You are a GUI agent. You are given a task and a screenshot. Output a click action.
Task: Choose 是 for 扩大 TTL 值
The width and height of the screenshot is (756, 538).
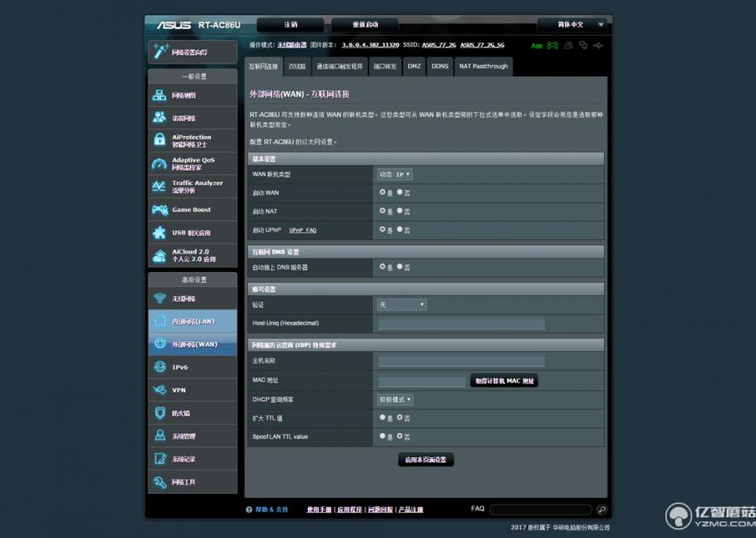pyautogui.click(x=383, y=418)
